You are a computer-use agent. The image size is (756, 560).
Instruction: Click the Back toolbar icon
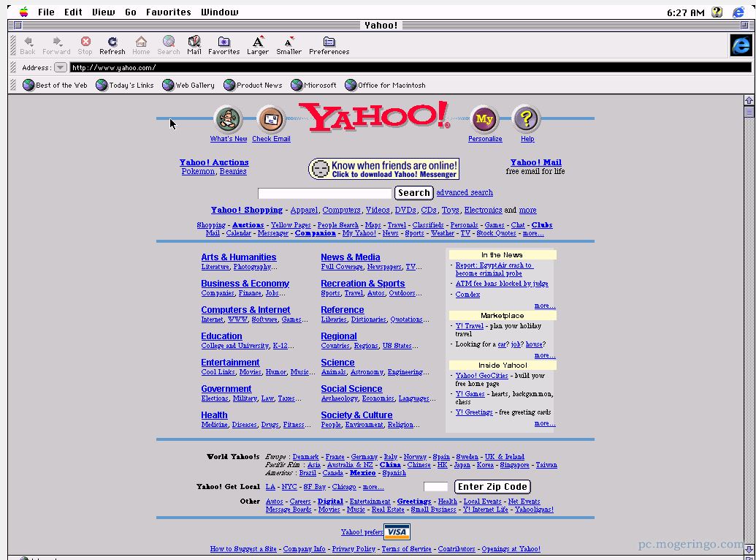coord(28,45)
